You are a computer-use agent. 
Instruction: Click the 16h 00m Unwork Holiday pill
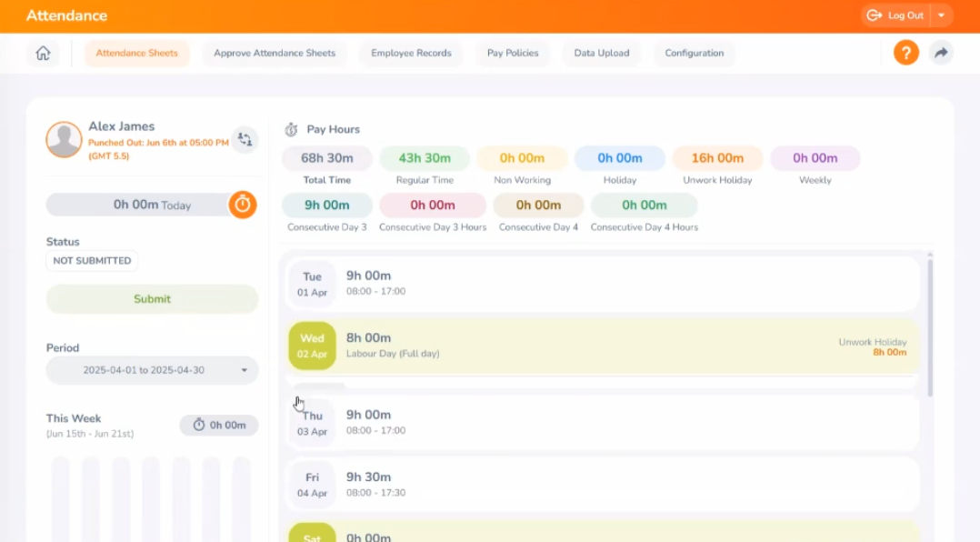point(717,158)
